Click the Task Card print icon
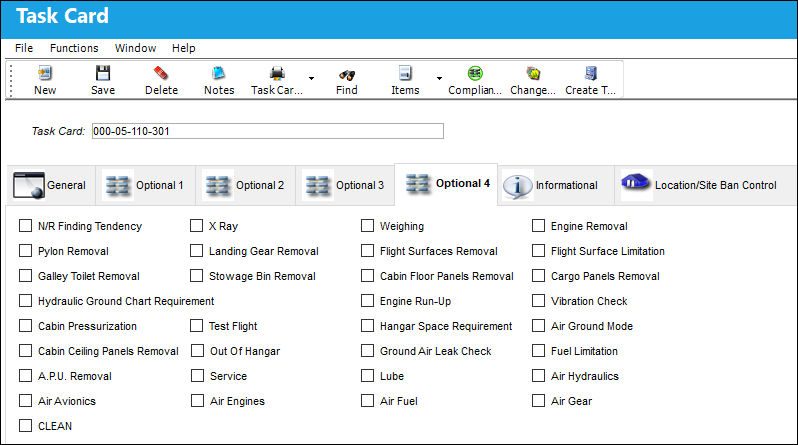 point(277,73)
